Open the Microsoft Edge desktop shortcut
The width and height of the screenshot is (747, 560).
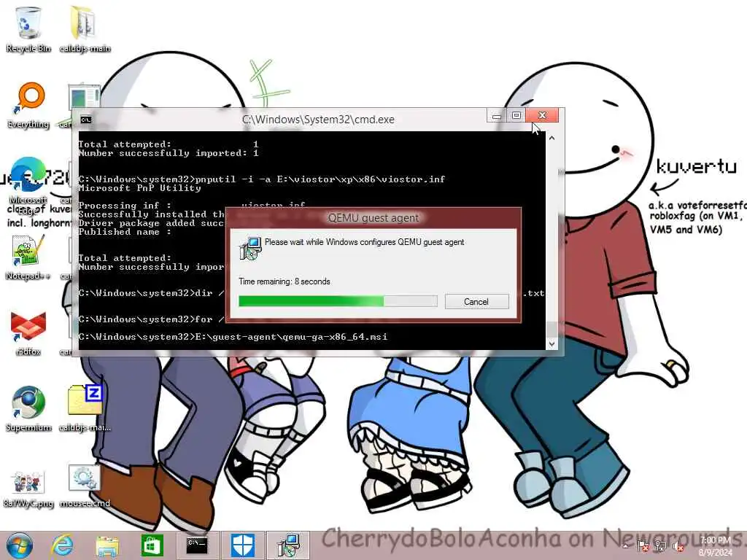(x=28, y=183)
